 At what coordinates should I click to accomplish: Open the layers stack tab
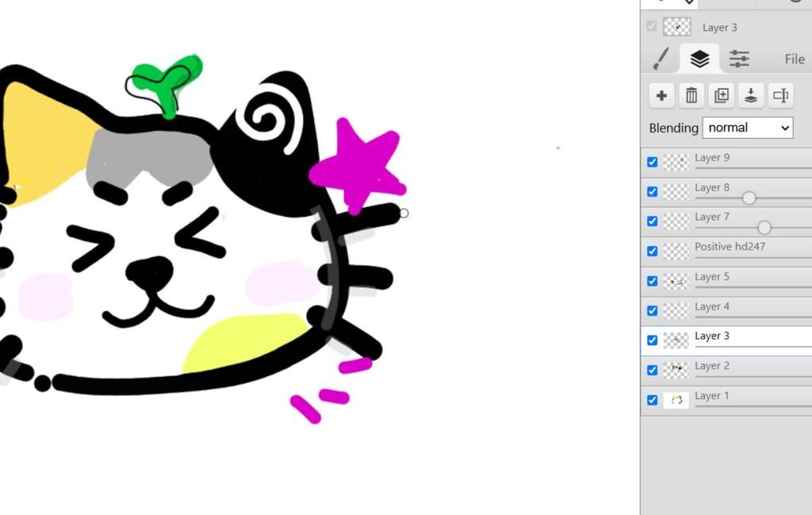[x=699, y=59]
